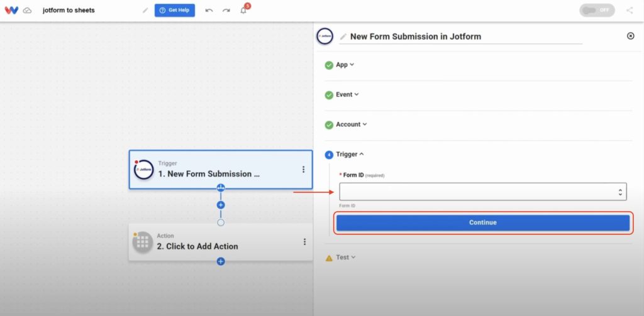Click the Form ID dropdown arrows
The height and width of the screenshot is (316, 644).
(619, 192)
